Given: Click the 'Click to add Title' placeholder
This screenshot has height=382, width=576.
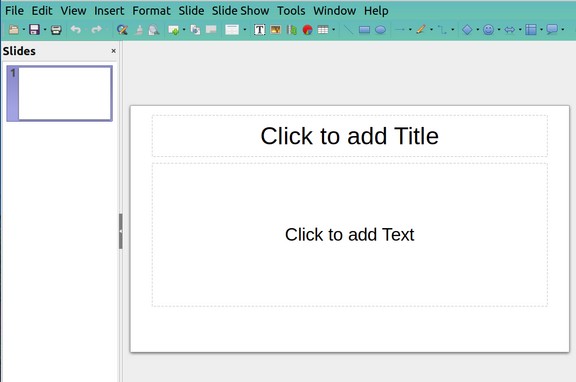Looking at the screenshot, I should (x=350, y=136).
